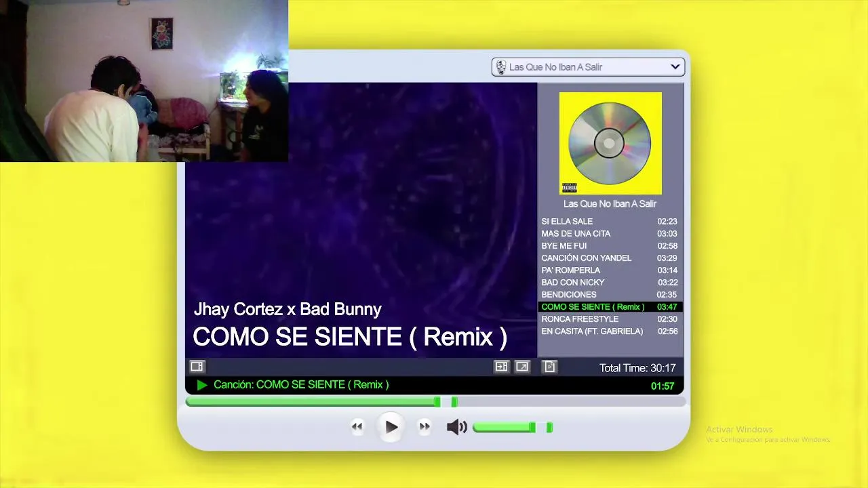The height and width of the screenshot is (488, 868).
Task: Click the file document icon beside Total Time
Action: point(550,367)
